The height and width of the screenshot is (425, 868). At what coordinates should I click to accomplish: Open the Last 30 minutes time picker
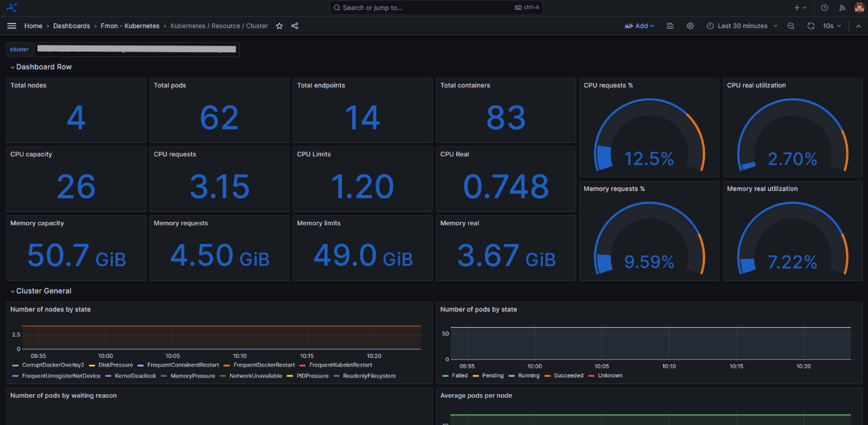[x=742, y=26]
